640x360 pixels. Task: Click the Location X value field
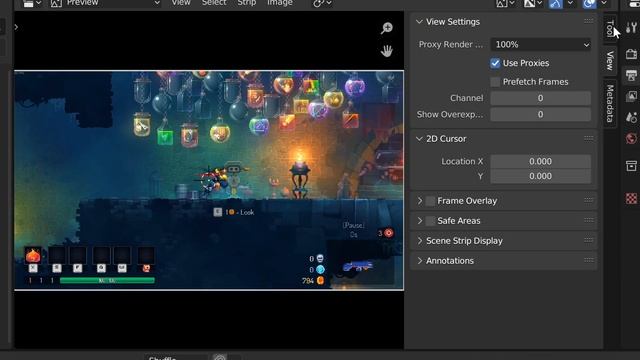coord(540,161)
